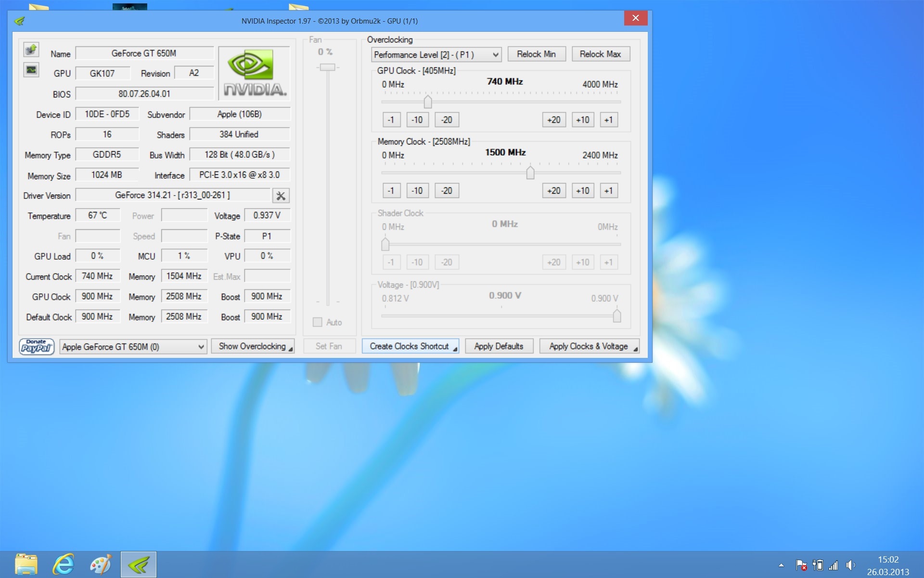The image size is (924, 578).
Task: Open the Apple GeForce GT 650M selector
Action: tap(133, 347)
